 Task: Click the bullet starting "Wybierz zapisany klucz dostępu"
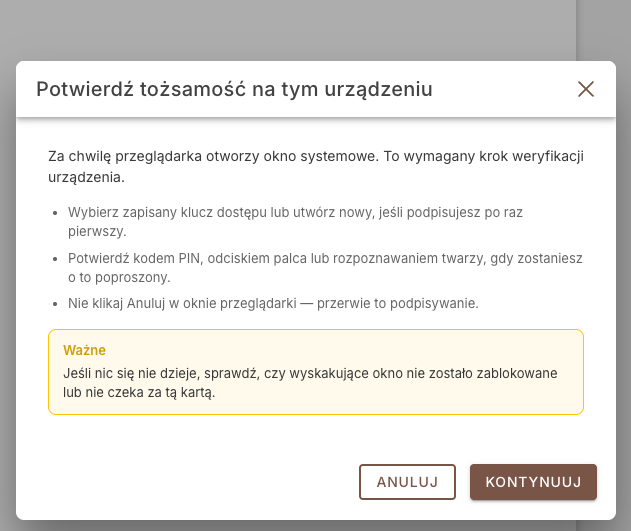point(295,222)
